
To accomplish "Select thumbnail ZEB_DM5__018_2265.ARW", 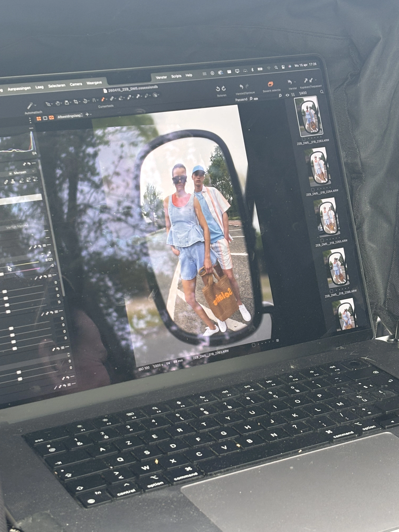I will [328, 217].
